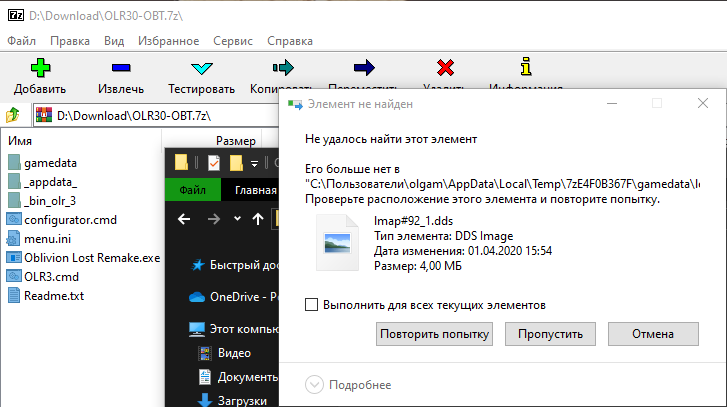This screenshot has height=407, width=727.
Task: Open Видео folder in Explorer sidebar
Action: point(225,353)
